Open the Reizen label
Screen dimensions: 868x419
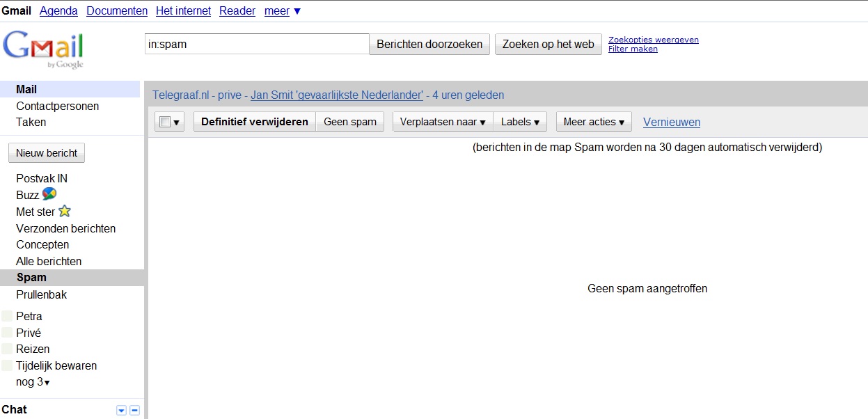[33, 349]
